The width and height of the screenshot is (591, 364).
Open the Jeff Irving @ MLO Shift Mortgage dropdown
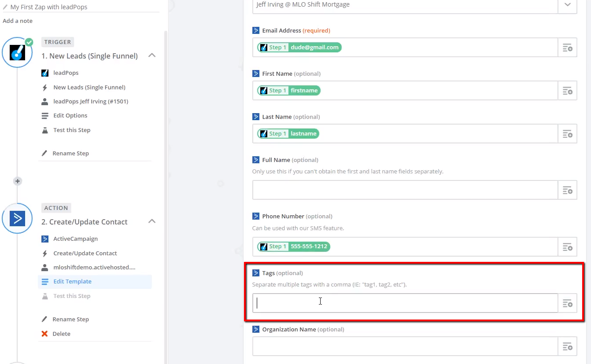pos(567,5)
